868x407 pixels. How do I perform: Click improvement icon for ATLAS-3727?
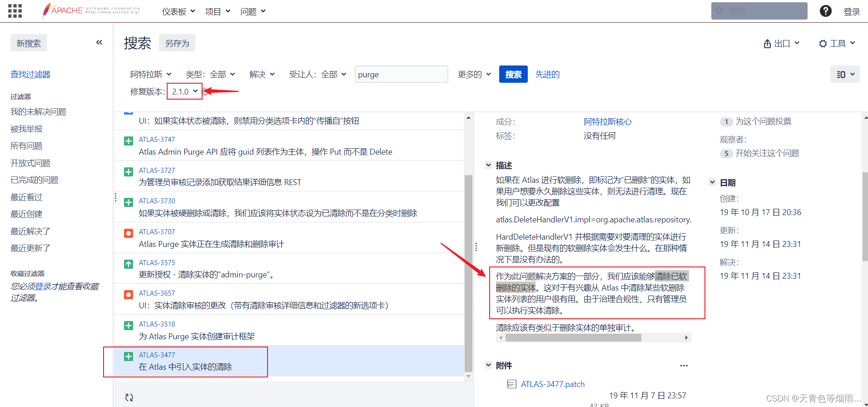pos(129,172)
